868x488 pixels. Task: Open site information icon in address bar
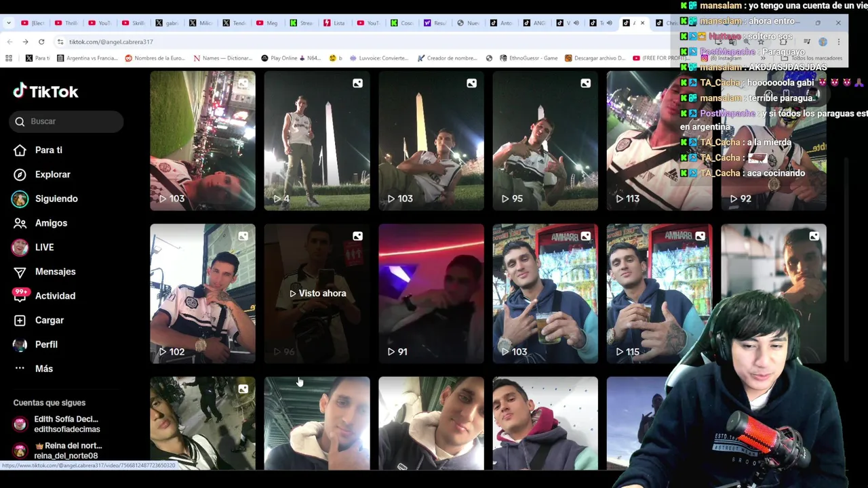(60, 42)
